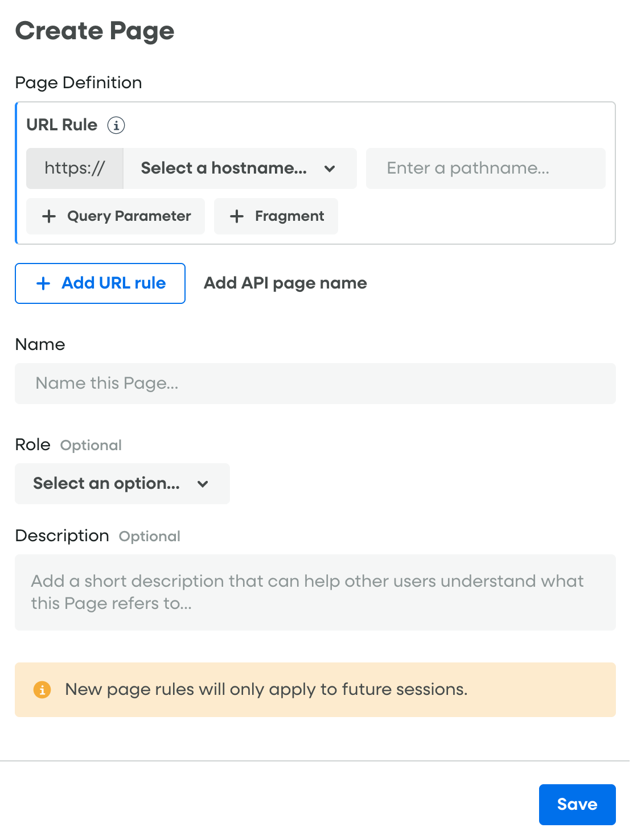The height and width of the screenshot is (840, 633).
Task: Click the orange info icon in the banner
Action: click(x=42, y=690)
